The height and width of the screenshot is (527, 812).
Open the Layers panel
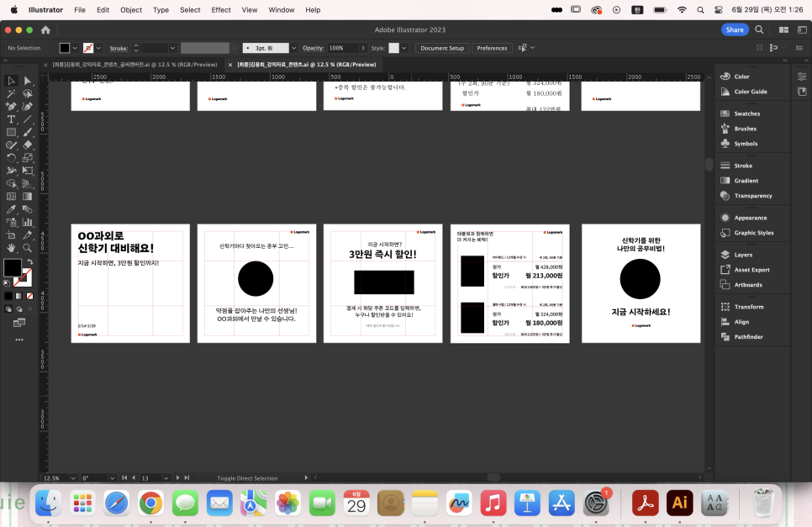pos(742,255)
